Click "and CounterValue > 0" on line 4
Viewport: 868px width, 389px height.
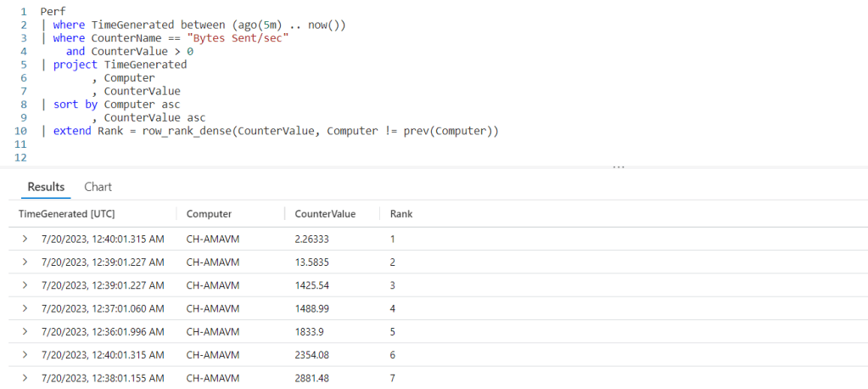point(130,51)
